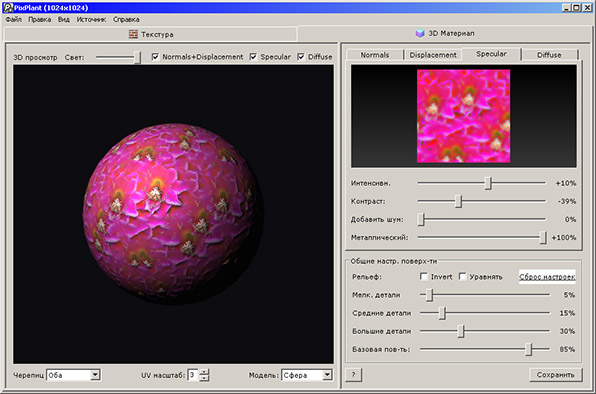Increase UV масштаб with the up arrow
The image size is (596, 394).
[204, 372]
